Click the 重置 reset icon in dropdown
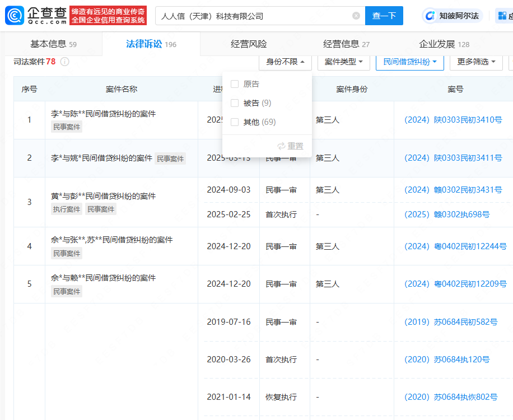This screenshot has height=420, width=513. (282, 146)
